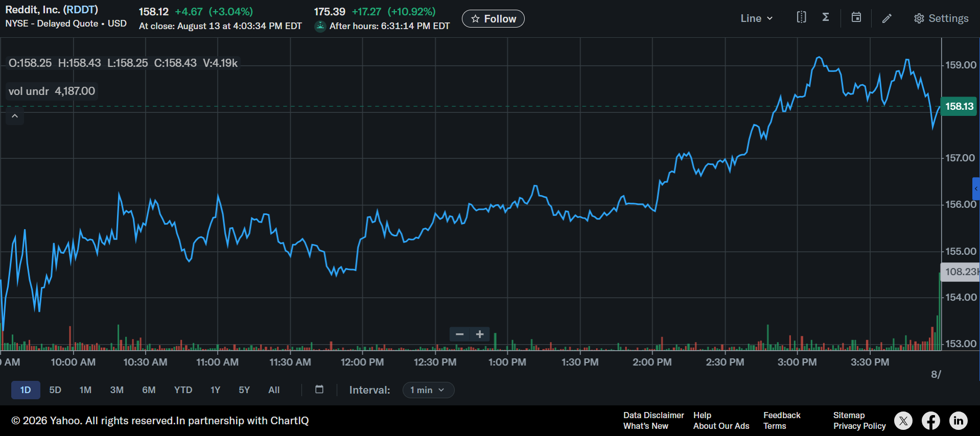This screenshot has height=436, width=980.
Task: Open the comparison chart icon
Action: pos(801,17)
